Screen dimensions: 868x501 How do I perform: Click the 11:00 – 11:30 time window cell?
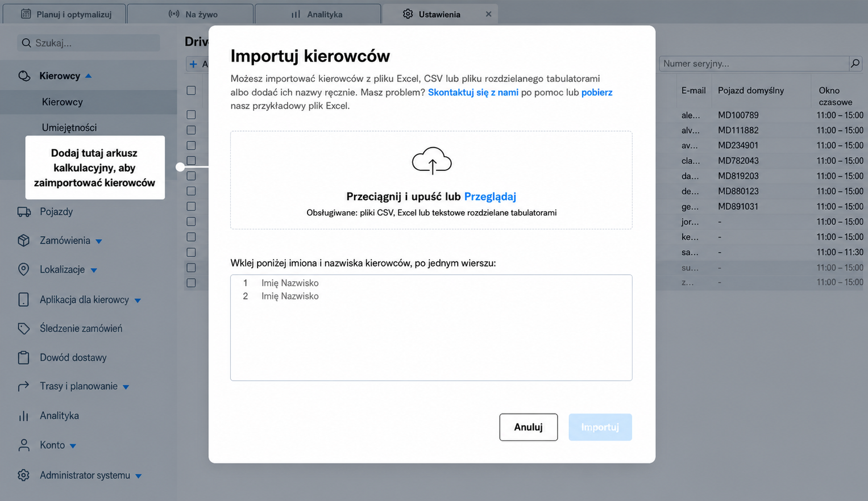click(840, 252)
